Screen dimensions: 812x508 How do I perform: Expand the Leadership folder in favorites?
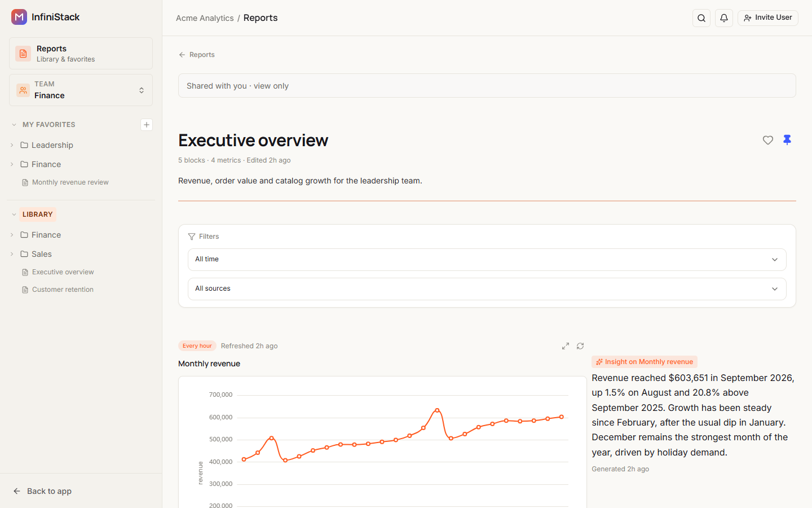click(12, 145)
